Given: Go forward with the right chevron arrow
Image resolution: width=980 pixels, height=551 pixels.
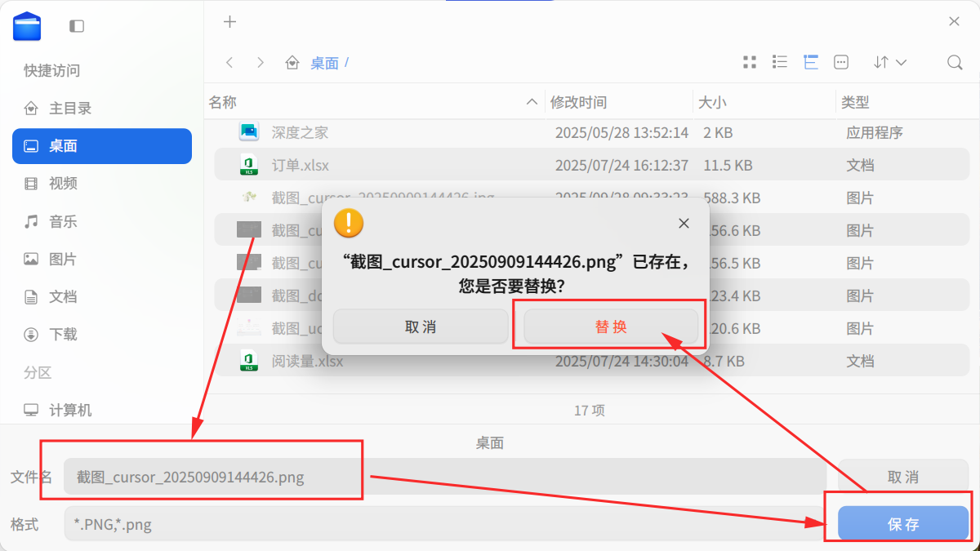Looking at the screenshot, I should (260, 62).
